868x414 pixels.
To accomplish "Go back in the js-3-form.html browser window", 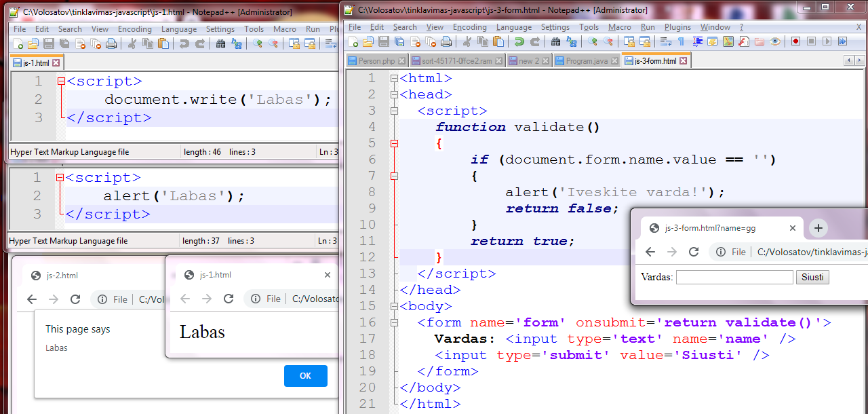I will 650,252.
